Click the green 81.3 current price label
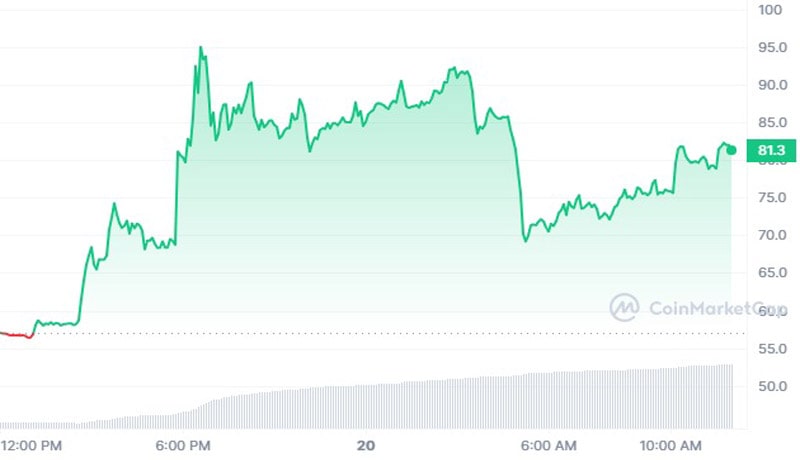This screenshot has width=800, height=460. click(x=770, y=152)
